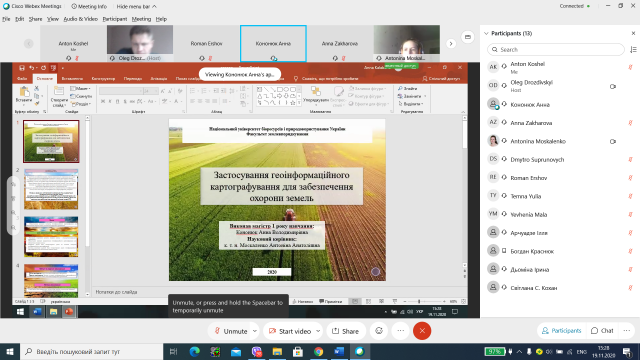The height and width of the screenshot is (360, 640).
Task: Click muted mic icon for Арчудзе Ілля
Action: pyautogui.click(x=630, y=233)
